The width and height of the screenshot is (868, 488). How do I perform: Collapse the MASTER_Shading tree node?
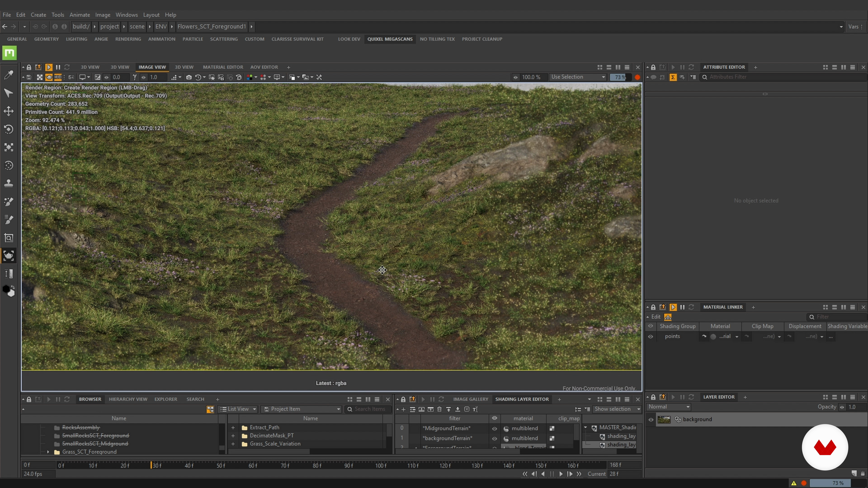[x=586, y=428]
